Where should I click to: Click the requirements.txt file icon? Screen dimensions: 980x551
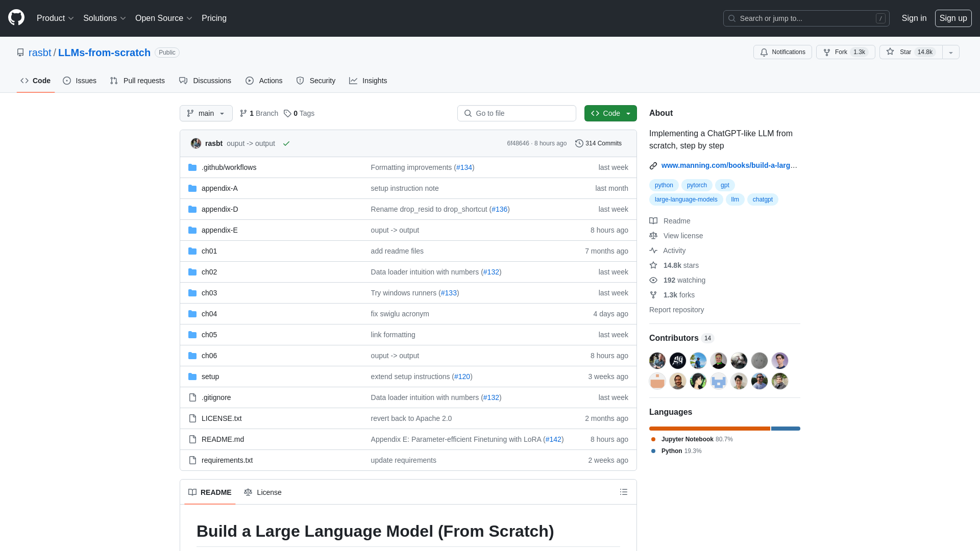click(x=192, y=460)
